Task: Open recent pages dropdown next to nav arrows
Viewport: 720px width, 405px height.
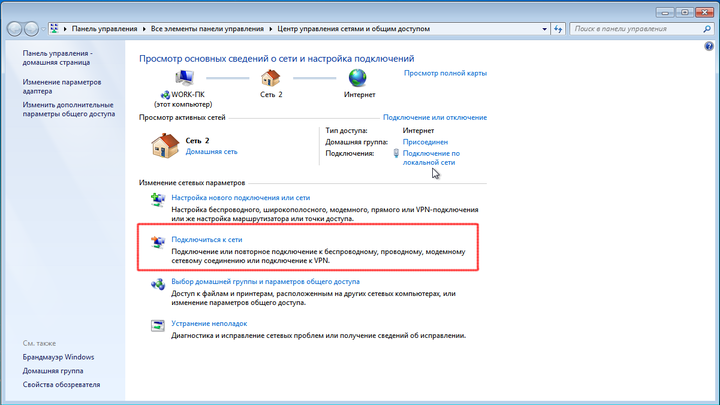Action: [x=43, y=29]
